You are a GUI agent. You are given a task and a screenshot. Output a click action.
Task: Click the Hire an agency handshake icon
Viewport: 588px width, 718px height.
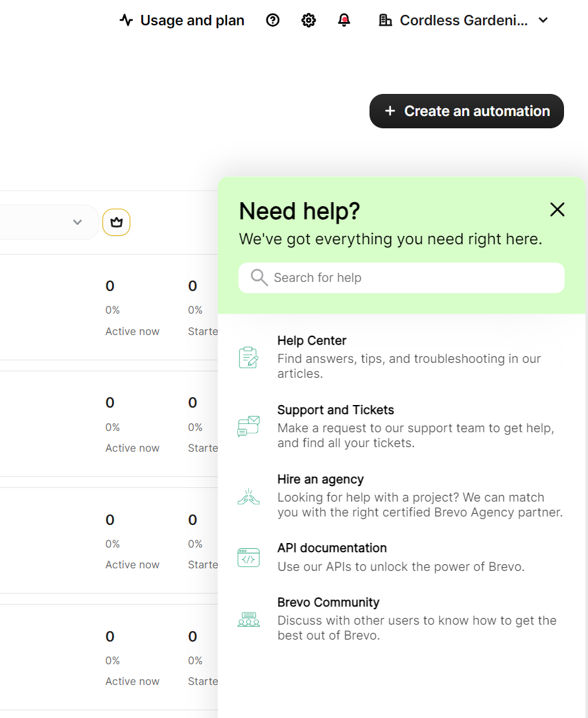pos(248,496)
